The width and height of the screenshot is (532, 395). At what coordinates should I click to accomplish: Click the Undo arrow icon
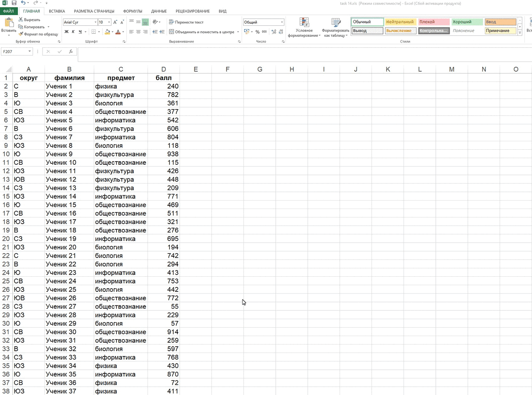point(23,3)
